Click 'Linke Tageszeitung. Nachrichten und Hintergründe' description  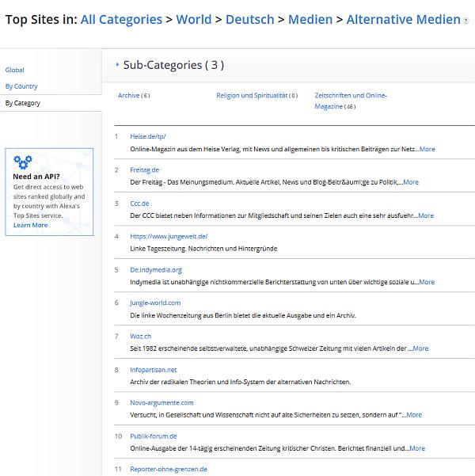tap(203, 249)
